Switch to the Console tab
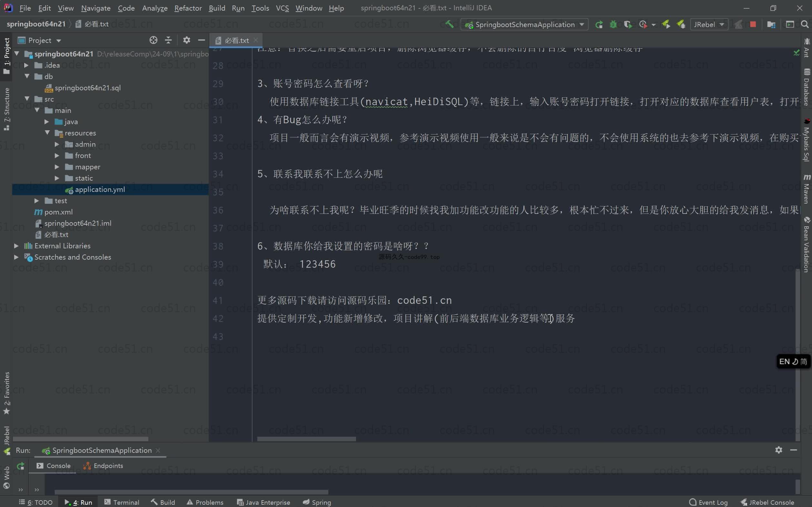This screenshot has height=507, width=812. [x=54, y=466]
